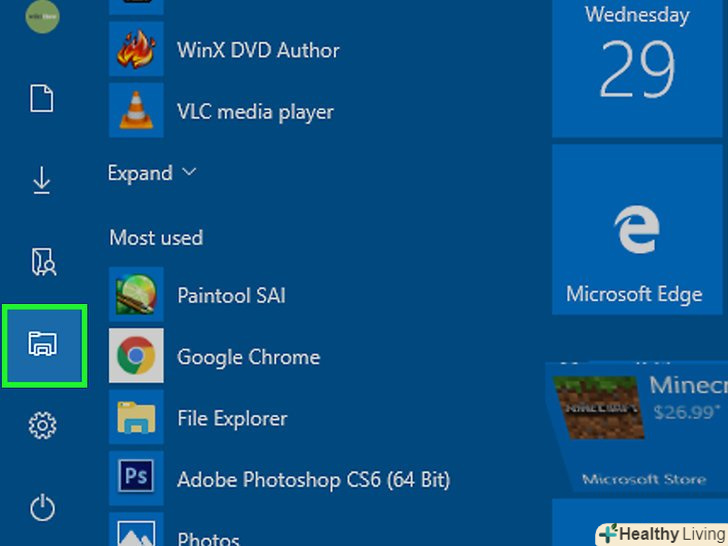Launch WinX DVD Author flame icon
The image size is (728, 546).
pyautogui.click(x=136, y=49)
